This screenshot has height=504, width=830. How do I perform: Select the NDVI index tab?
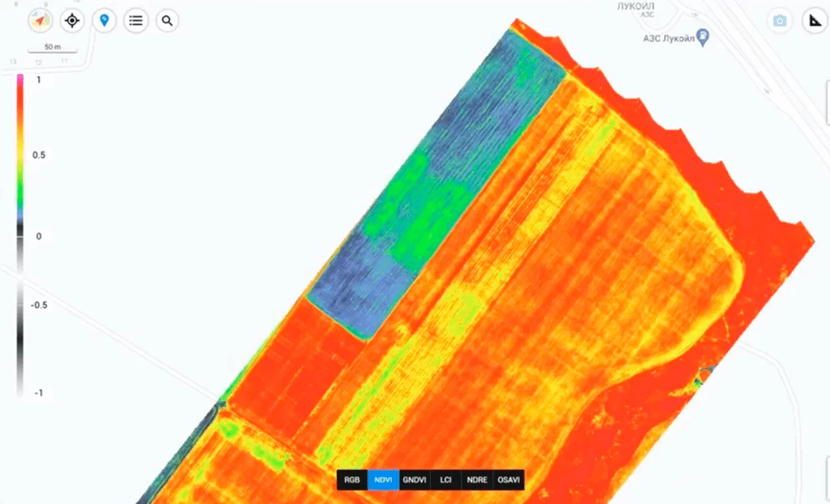(x=384, y=480)
